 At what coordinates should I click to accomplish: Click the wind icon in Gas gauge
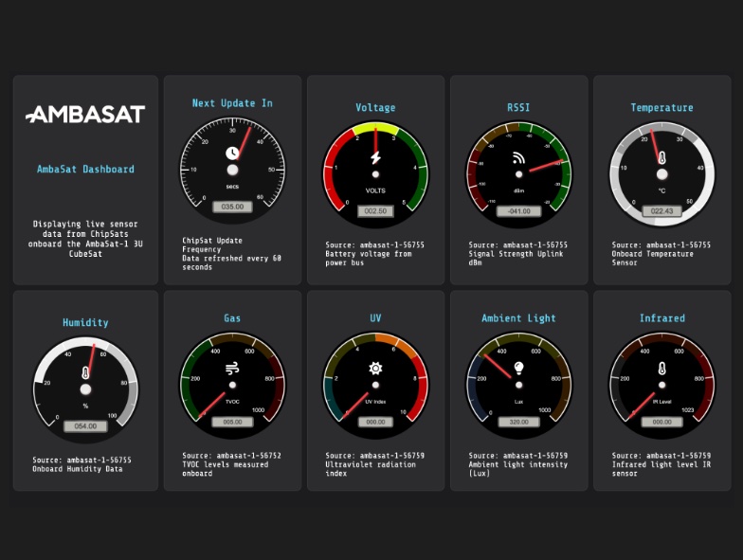coord(232,369)
